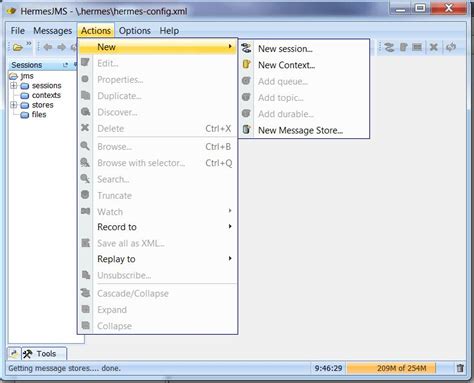Click the forward arrow toolbar icon
This screenshot has height=383, width=474.
(62, 47)
